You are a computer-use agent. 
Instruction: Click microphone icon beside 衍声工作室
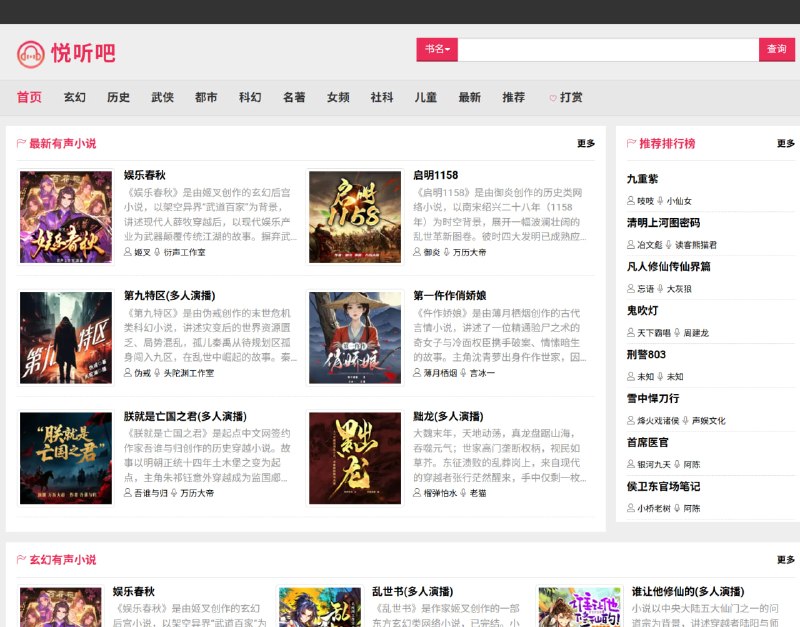(157, 252)
